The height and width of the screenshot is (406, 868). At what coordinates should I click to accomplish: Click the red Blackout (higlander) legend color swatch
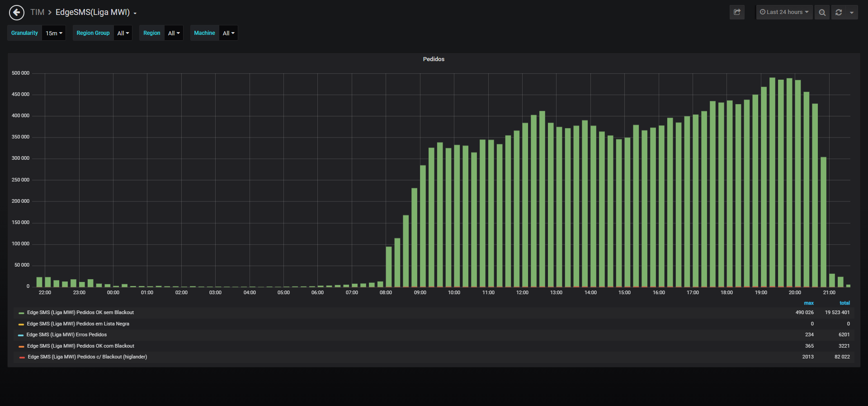tap(22, 357)
